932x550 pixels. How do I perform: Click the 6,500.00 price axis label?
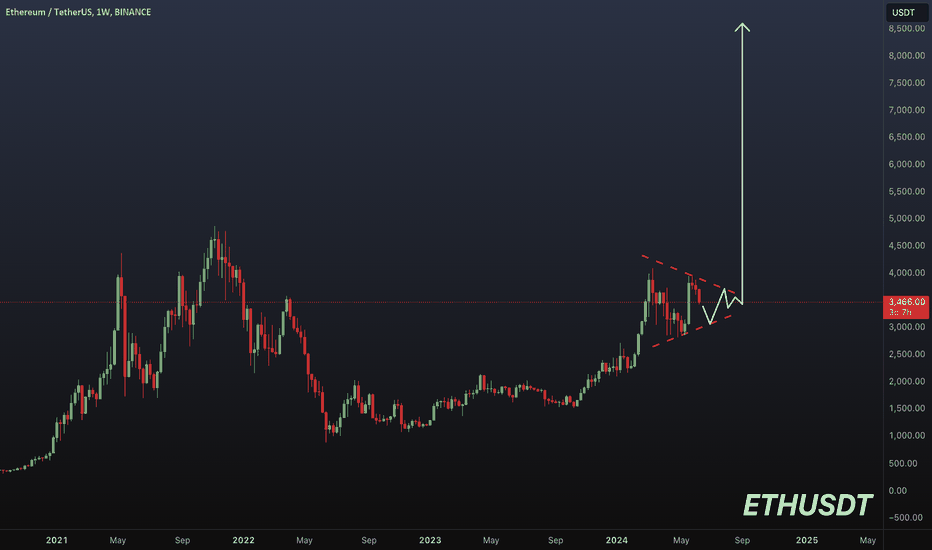tap(906, 137)
